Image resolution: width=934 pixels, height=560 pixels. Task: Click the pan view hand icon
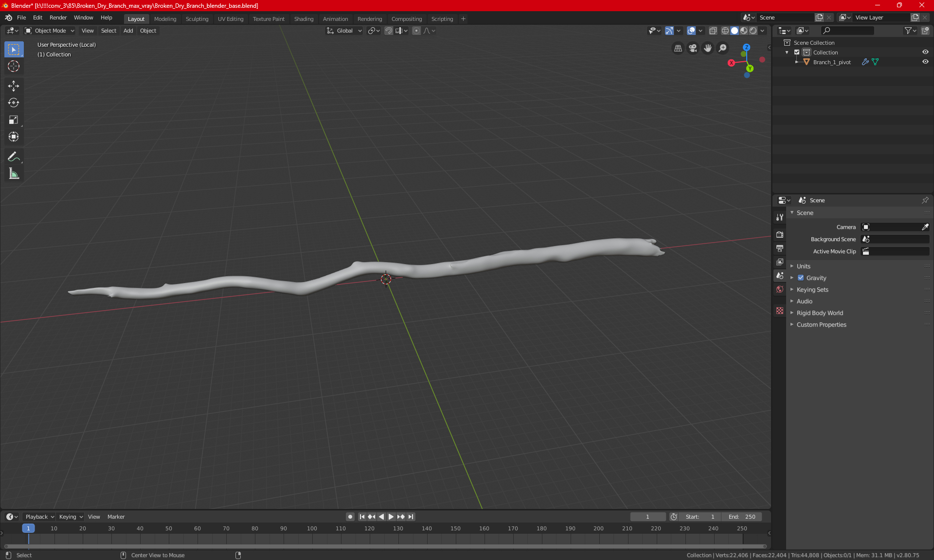click(x=708, y=48)
